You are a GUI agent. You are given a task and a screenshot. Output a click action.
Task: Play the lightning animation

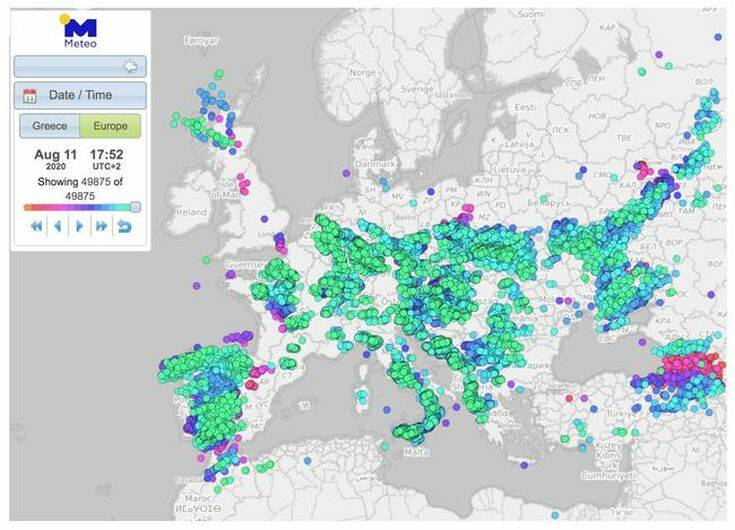click(x=79, y=227)
